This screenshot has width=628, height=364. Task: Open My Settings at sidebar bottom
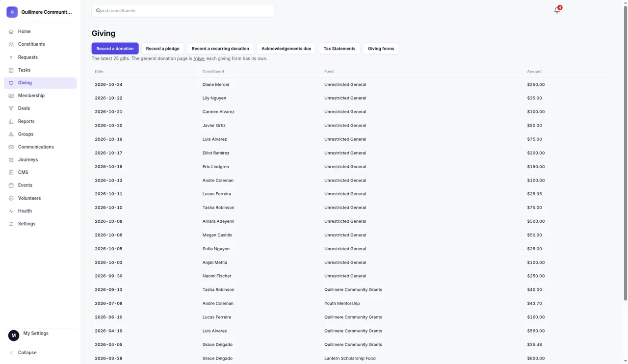[x=36, y=333]
